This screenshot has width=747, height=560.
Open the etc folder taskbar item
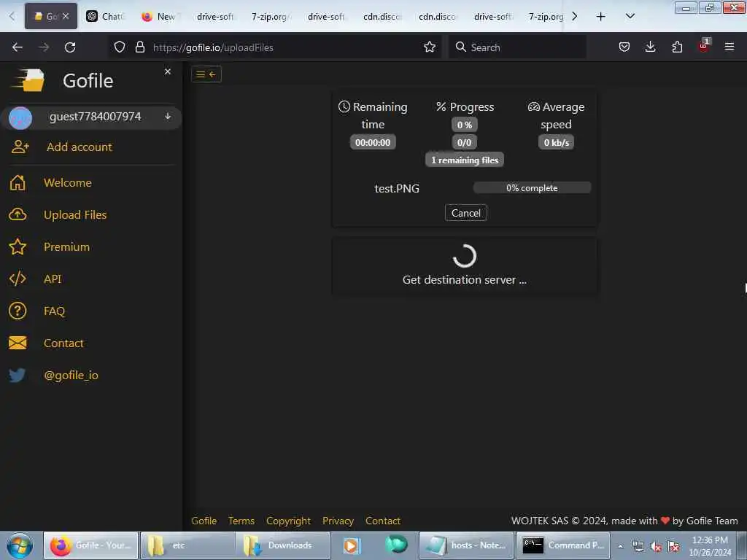tap(187, 545)
